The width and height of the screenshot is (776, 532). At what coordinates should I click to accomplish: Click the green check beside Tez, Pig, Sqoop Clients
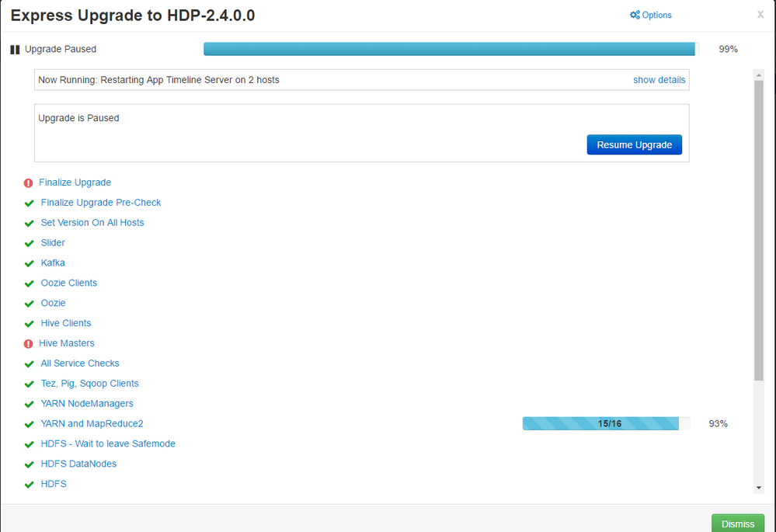(30, 384)
